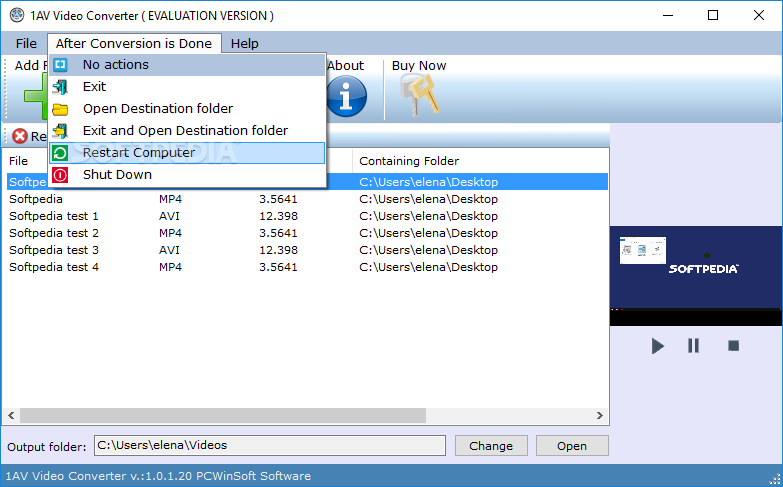Select the Softpedia test 2 row
The width and height of the screenshot is (783, 487).
307,233
